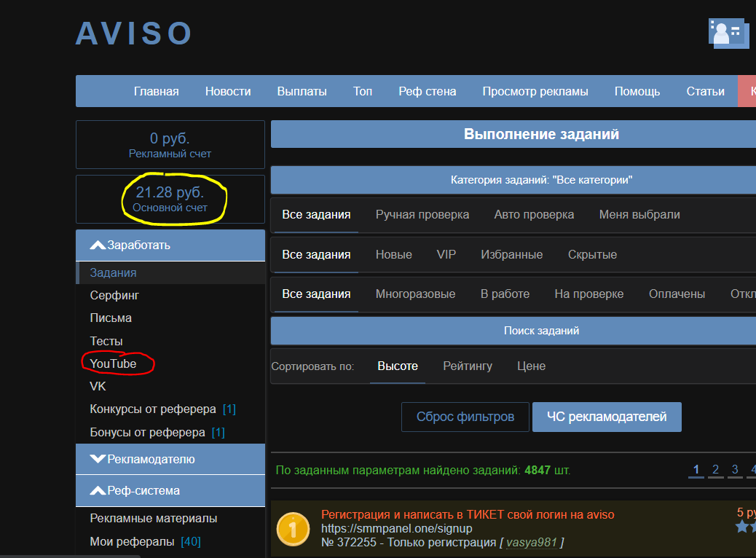Open Рекламные материалы
The image size is (756, 558).
click(154, 518)
